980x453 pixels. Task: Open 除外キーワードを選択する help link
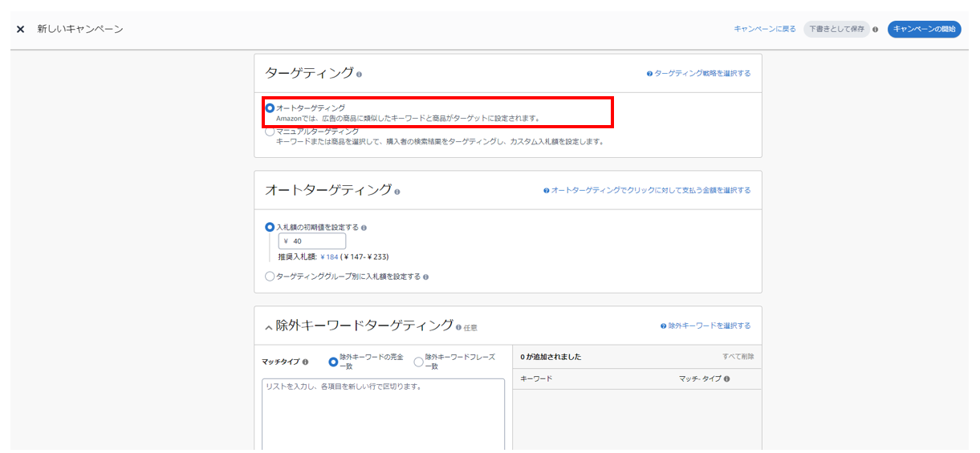(706, 326)
